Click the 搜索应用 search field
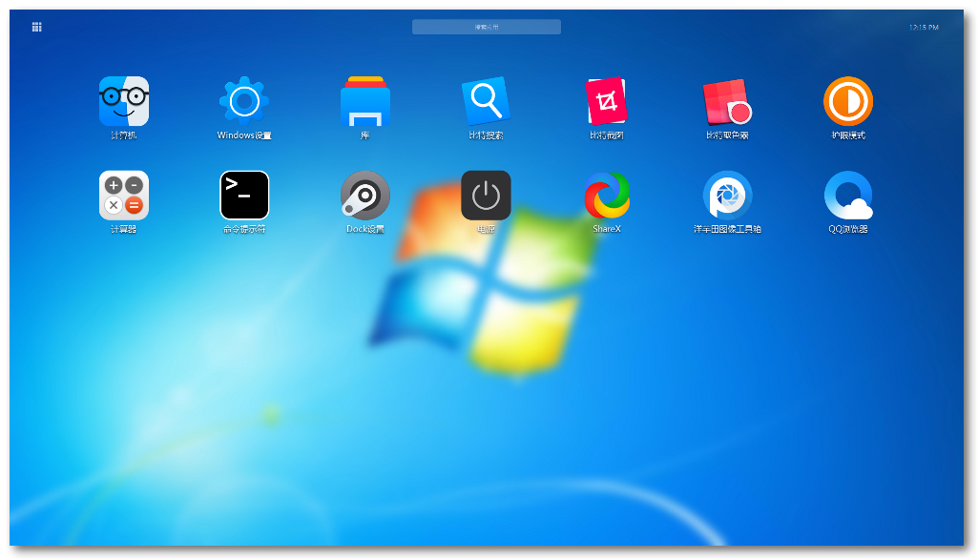The image size is (978, 560). pos(486,27)
